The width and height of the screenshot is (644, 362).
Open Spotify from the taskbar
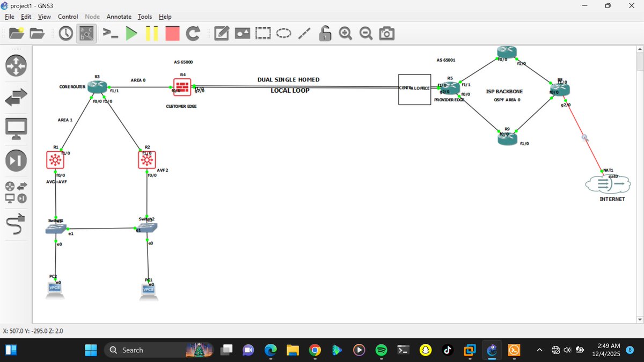[x=381, y=350]
